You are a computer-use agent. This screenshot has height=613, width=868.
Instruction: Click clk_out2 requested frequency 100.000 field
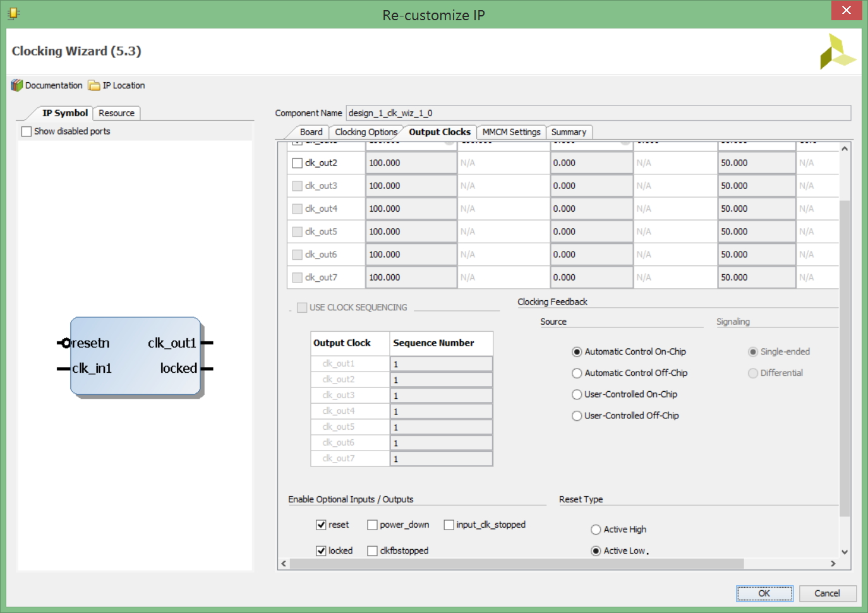411,163
